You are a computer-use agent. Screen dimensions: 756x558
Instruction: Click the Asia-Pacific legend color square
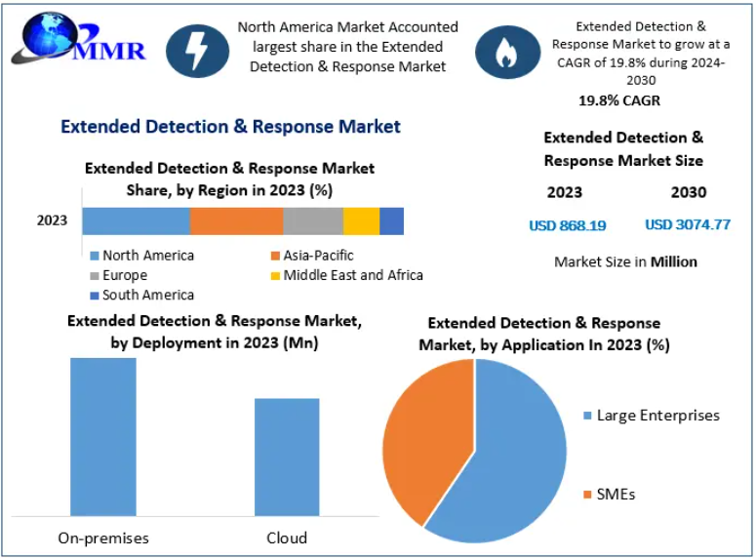(x=274, y=256)
